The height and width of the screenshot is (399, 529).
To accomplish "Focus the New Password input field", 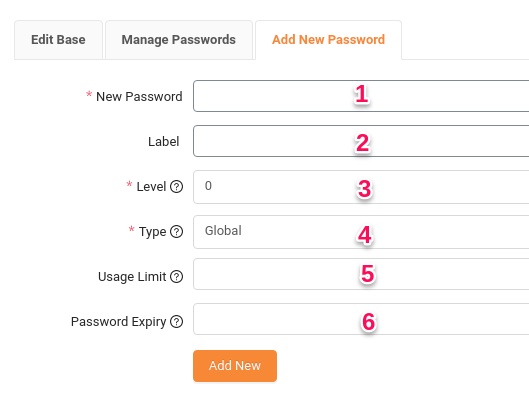I will pos(361,96).
